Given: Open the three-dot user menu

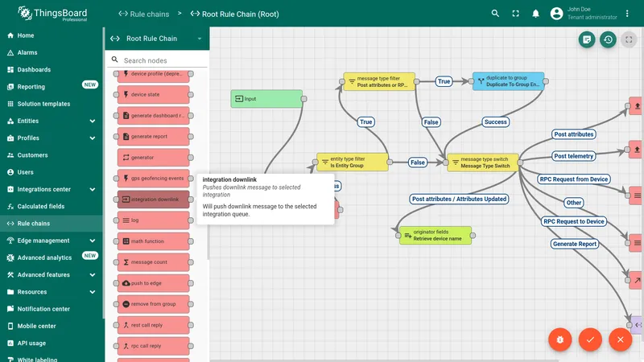Looking at the screenshot, I should 627,14.
